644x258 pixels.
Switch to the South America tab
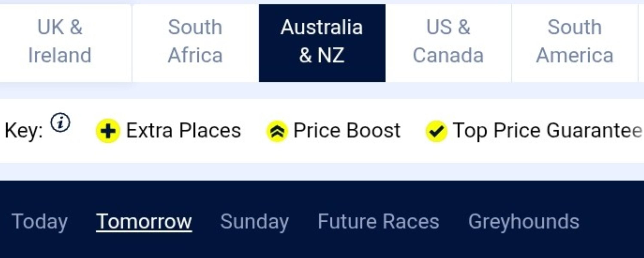pos(575,41)
